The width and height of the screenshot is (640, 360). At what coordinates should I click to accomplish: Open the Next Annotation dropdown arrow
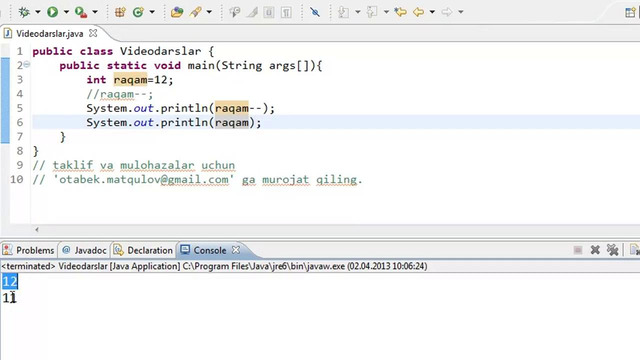pyautogui.click(x=358, y=12)
